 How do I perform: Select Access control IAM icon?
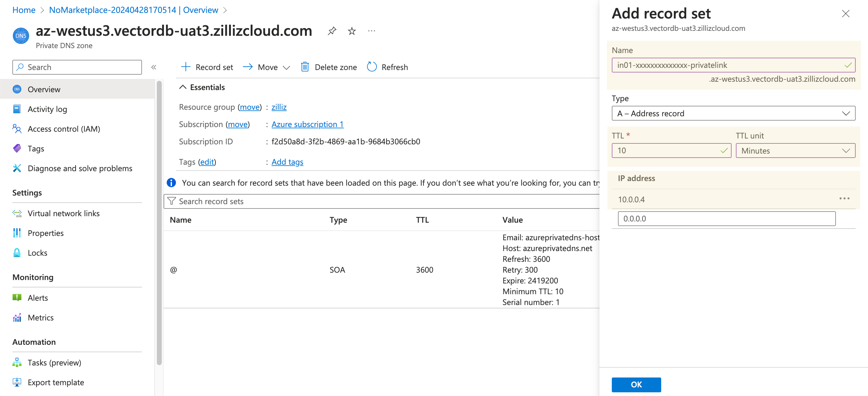[17, 129]
